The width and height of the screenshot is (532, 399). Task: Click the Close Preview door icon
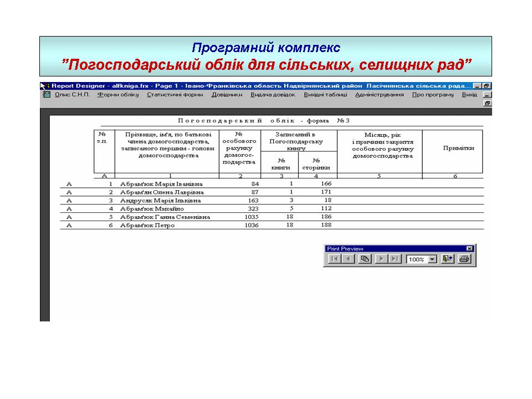point(447,259)
